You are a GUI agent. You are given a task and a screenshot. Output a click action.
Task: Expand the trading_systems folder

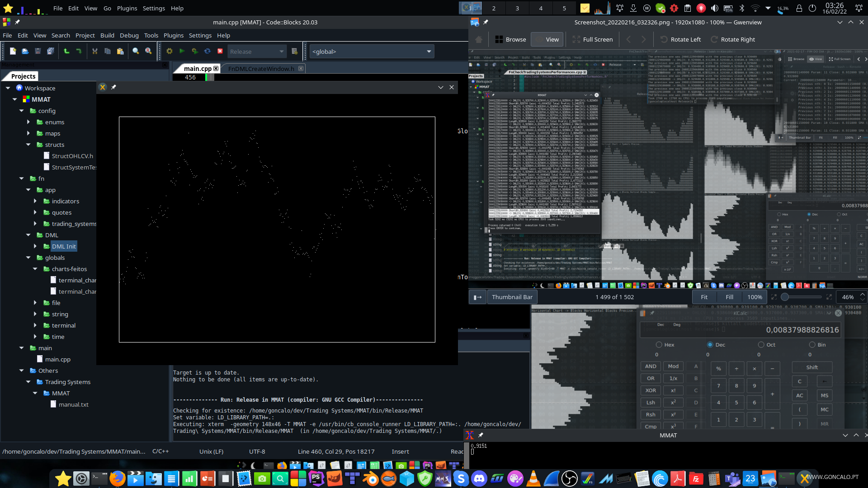tap(35, 224)
